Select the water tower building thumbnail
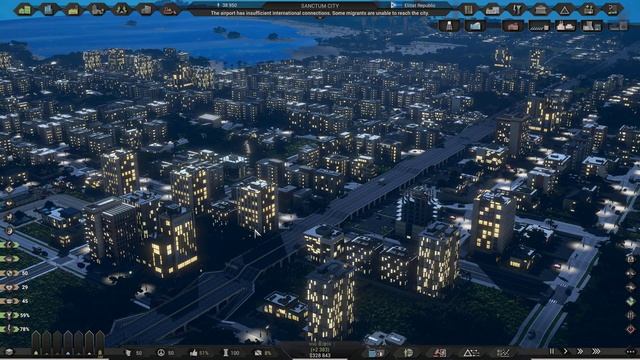The width and height of the screenshot is (640, 360). (x=449, y=26)
